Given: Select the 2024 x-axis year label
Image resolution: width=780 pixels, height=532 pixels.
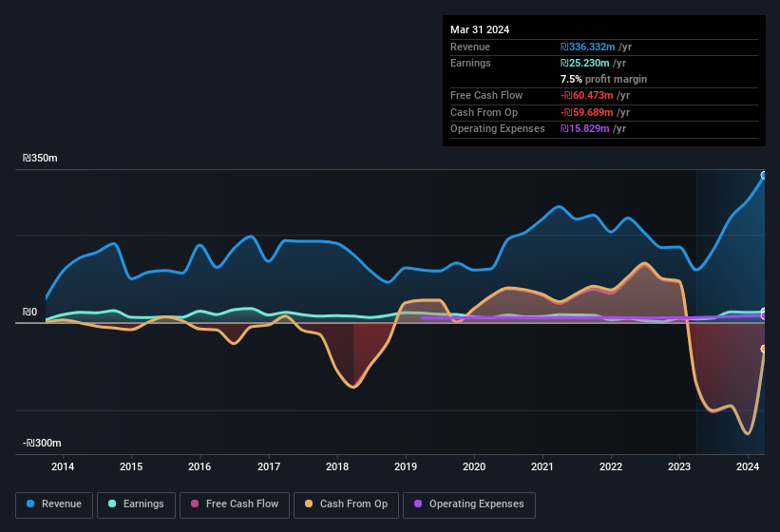Looking at the screenshot, I should point(749,466).
